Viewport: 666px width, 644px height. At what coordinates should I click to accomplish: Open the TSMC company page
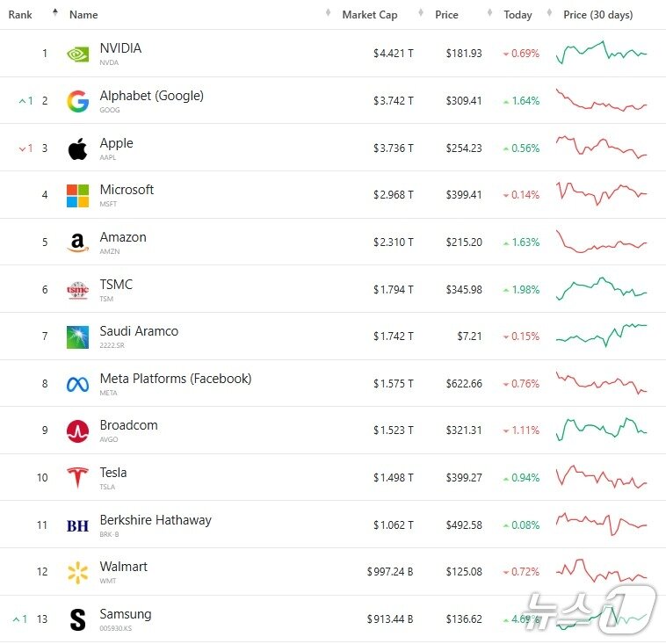click(x=116, y=285)
